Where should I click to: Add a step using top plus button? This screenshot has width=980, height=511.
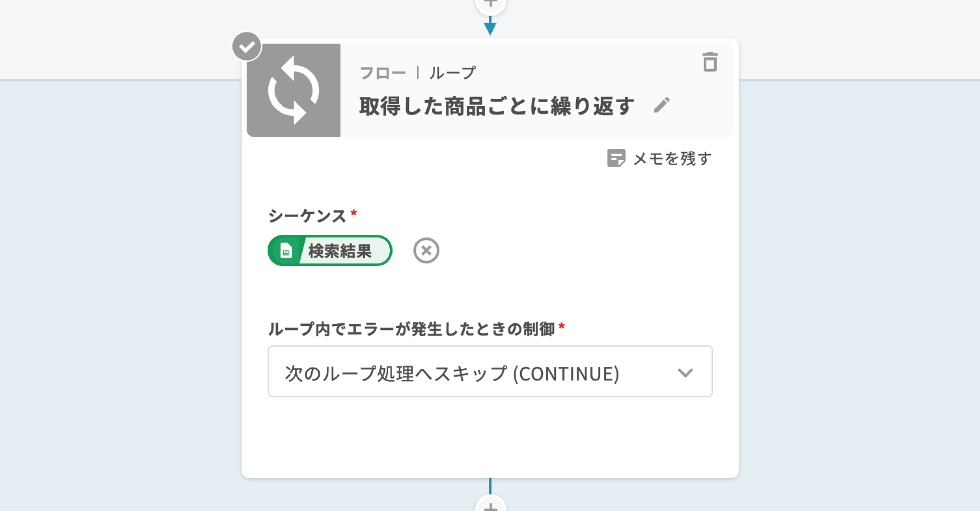tap(490, 4)
